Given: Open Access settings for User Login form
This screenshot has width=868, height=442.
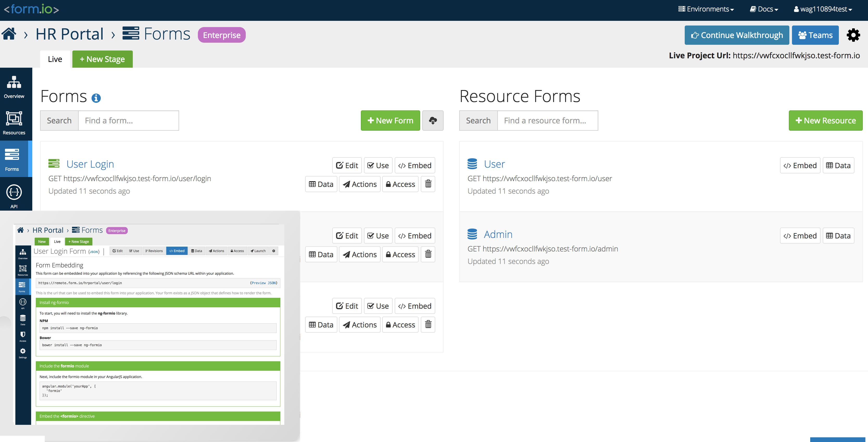Looking at the screenshot, I should coord(400,184).
